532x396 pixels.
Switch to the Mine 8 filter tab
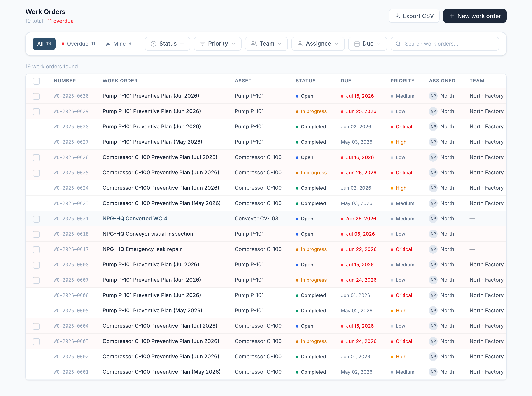tap(119, 44)
